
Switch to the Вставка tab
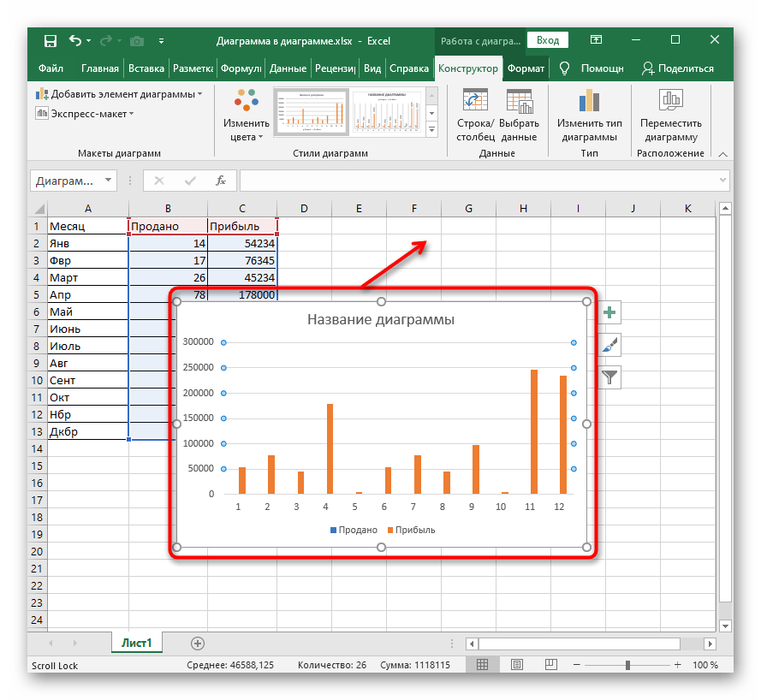(146, 68)
